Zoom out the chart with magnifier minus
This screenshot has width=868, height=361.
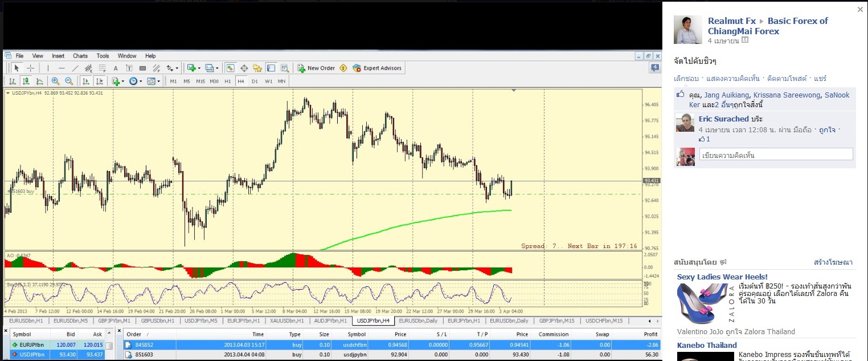(x=69, y=81)
